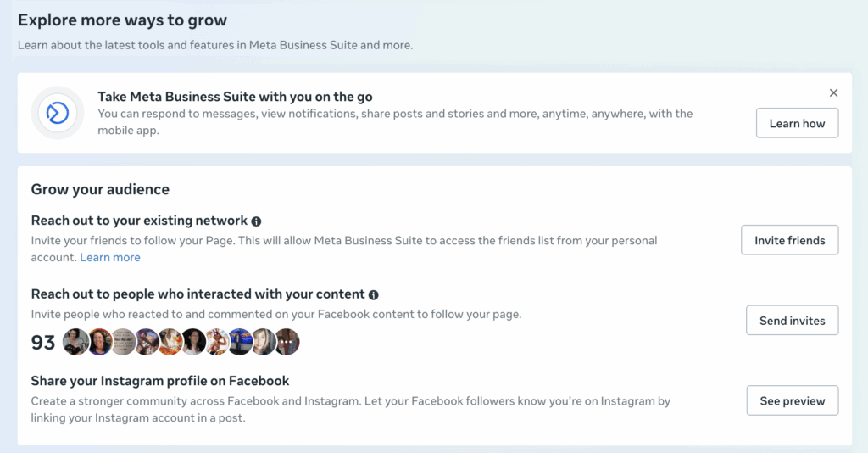Viewport: 868px width, 453px height.
Task: Click info icon beside 'existing network' heading
Action: (x=256, y=221)
